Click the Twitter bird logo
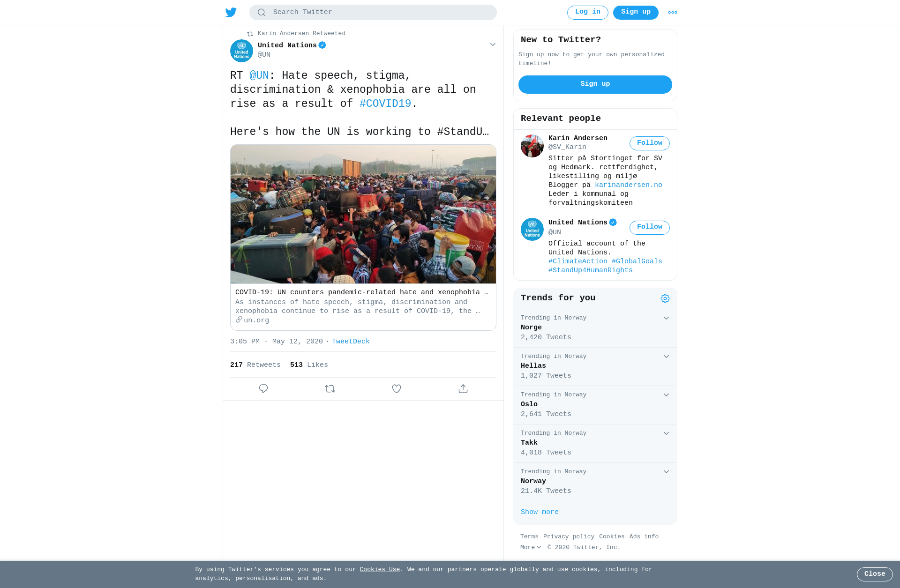The width and height of the screenshot is (900, 588). pyautogui.click(x=231, y=13)
